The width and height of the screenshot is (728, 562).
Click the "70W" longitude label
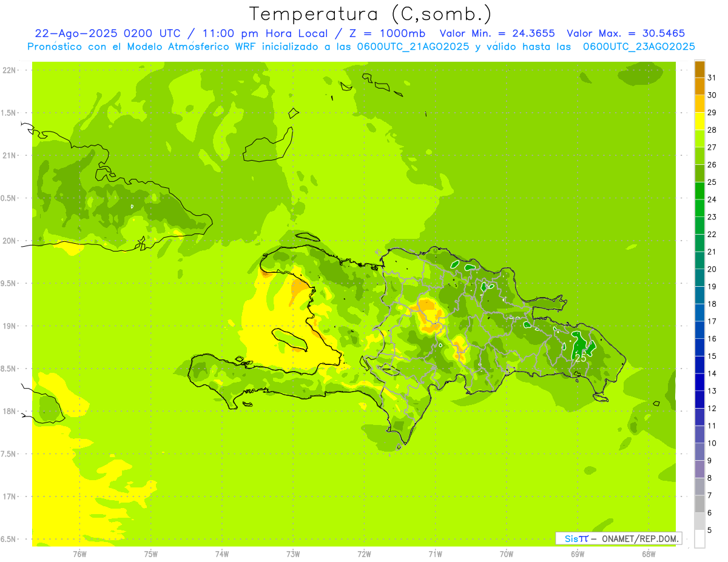(x=507, y=554)
